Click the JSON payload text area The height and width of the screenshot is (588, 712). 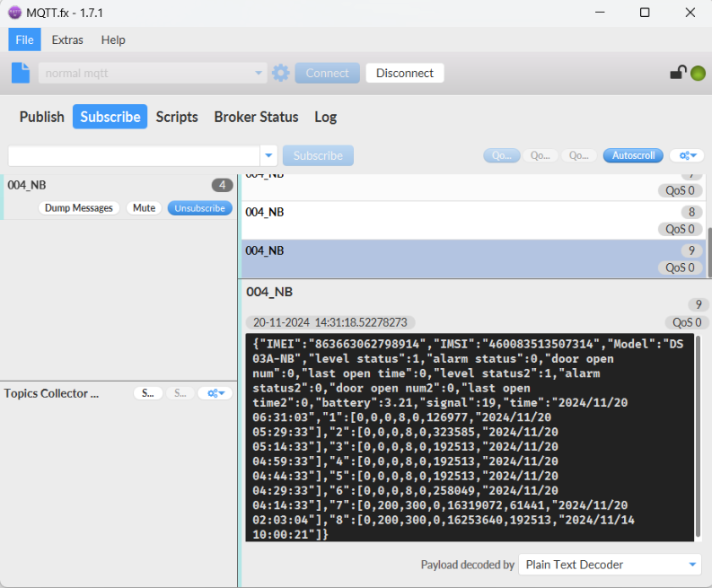470,438
